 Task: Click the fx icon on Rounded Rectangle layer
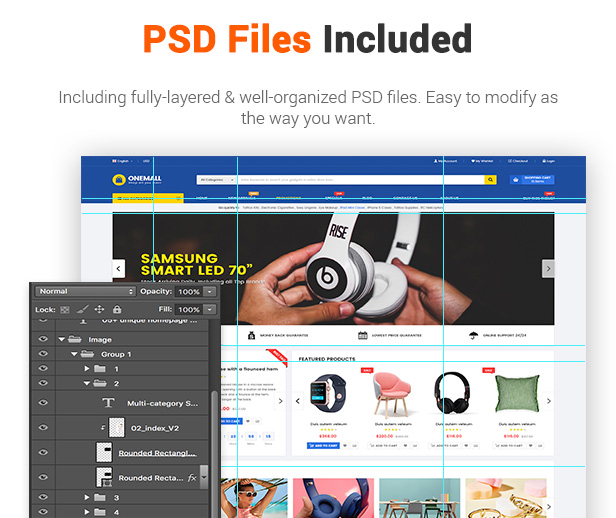(x=190, y=478)
